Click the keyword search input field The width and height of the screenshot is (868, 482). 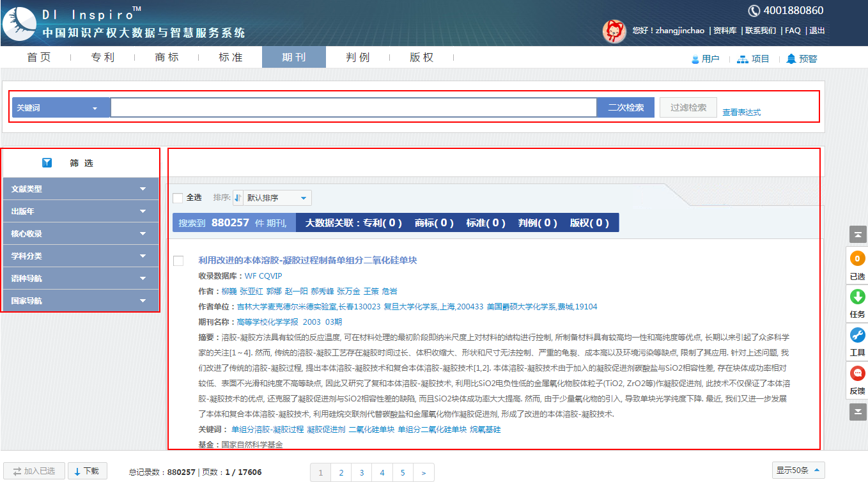(353, 108)
